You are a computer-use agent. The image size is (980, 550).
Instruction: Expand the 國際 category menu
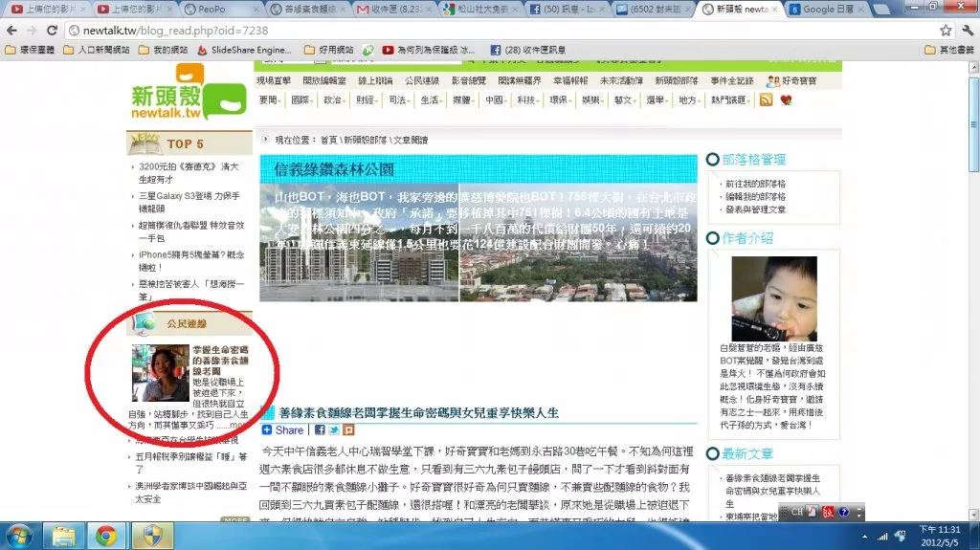click(302, 100)
